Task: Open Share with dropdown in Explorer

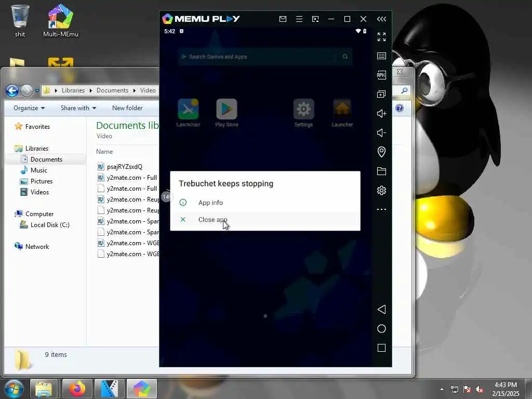Action: pyautogui.click(x=78, y=108)
